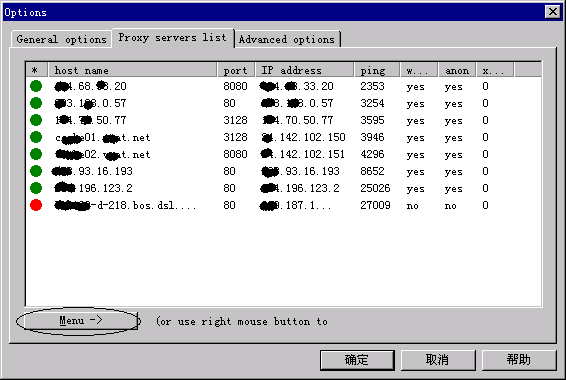Click the w... column header
This screenshot has width=566, height=380.
click(x=419, y=70)
